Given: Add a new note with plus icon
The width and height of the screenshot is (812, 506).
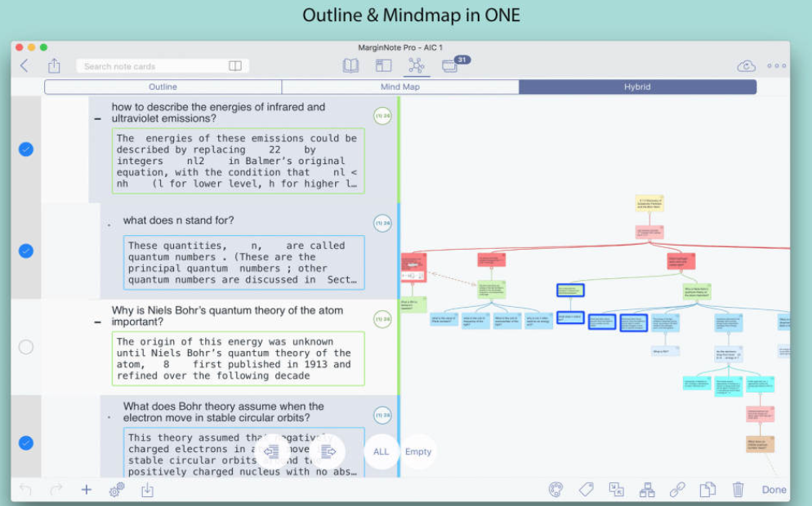Looking at the screenshot, I should [87, 490].
